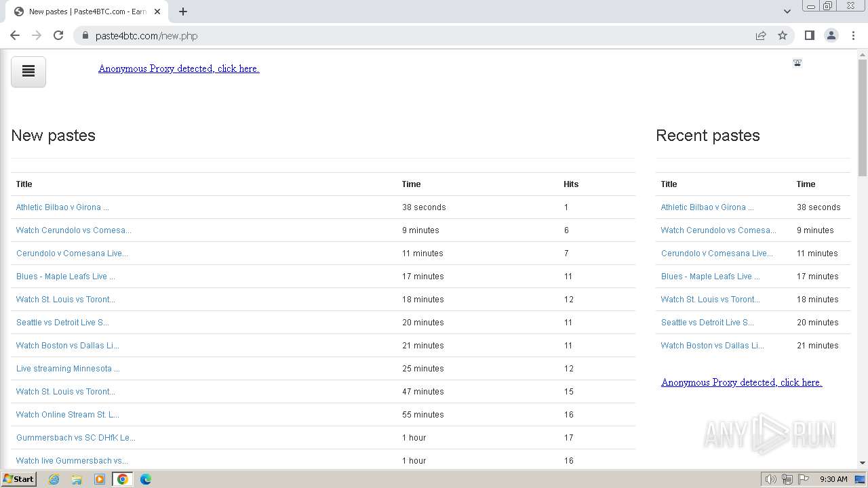Bookmark this tab with star icon
Screen dimensions: 868x488
click(783, 35)
